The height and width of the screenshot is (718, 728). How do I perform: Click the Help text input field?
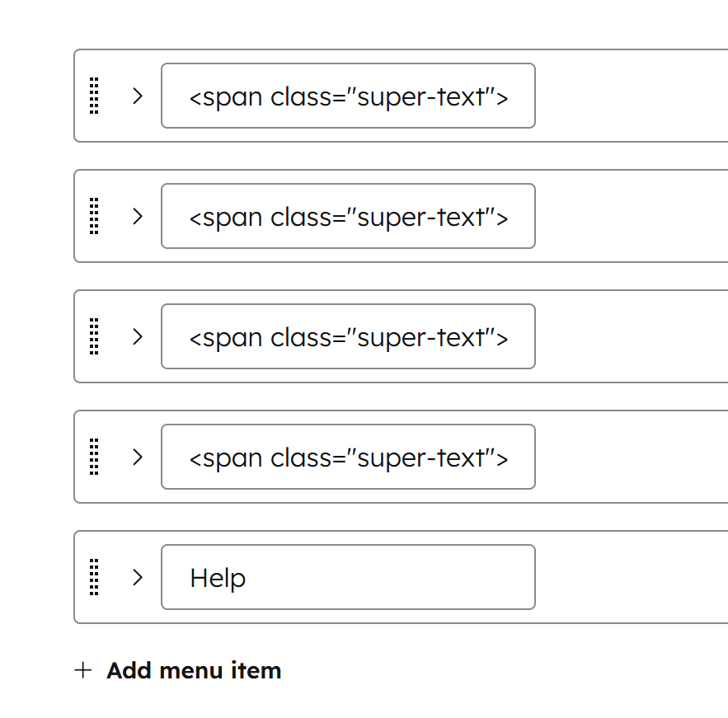pyautogui.click(x=347, y=577)
